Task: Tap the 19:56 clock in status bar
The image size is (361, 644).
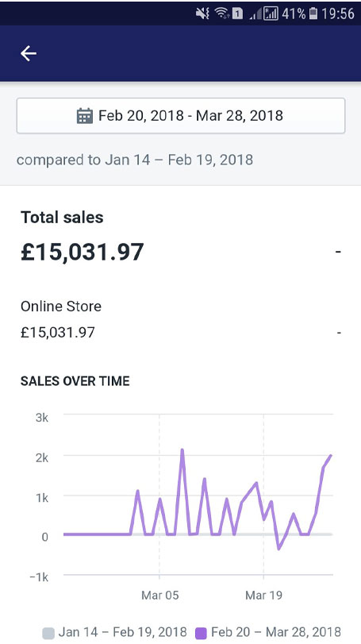Action: tap(338, 14)
